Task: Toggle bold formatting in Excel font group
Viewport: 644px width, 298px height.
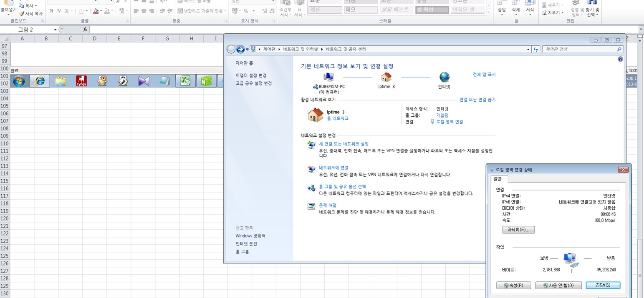Action: click(x=51, y=11)
